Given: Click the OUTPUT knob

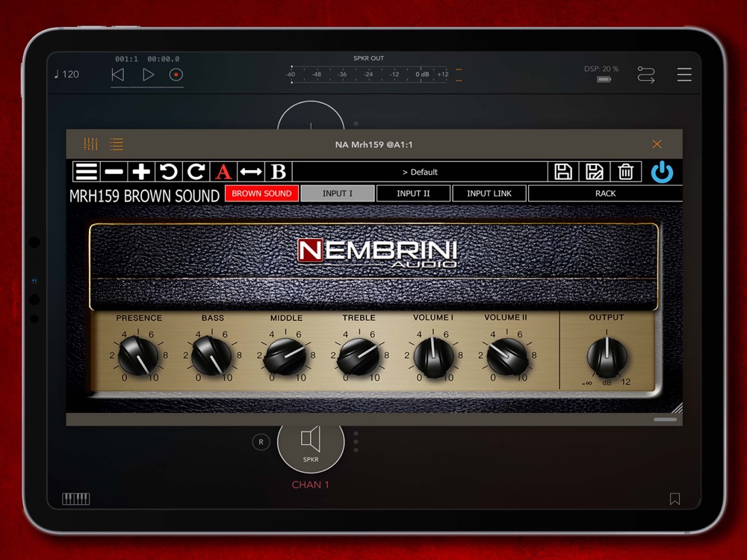Looking at the screenshot, I should (607, 357).
